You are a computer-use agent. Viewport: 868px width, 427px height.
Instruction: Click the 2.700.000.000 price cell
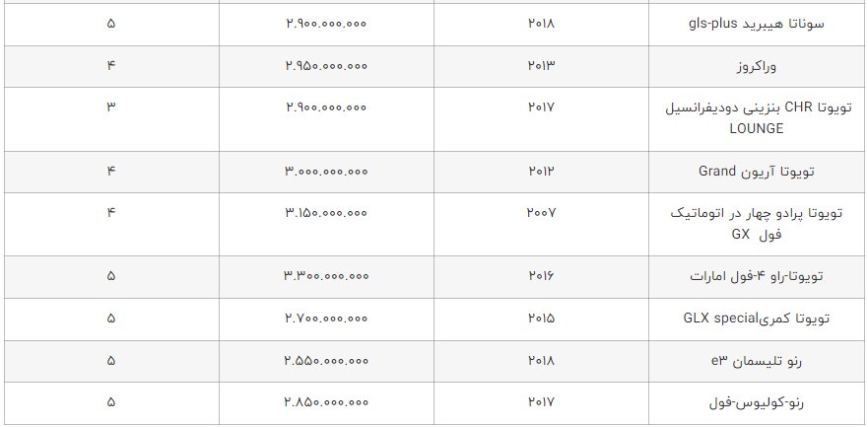click(325, 319)
